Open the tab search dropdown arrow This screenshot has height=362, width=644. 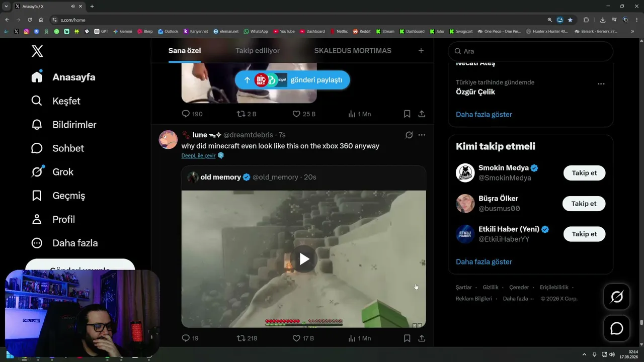(6, 7)
